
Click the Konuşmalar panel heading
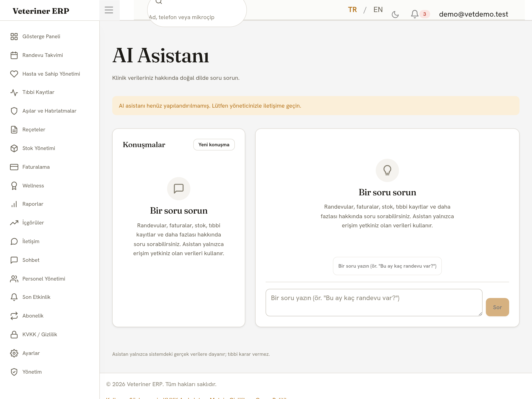(144, 145)
